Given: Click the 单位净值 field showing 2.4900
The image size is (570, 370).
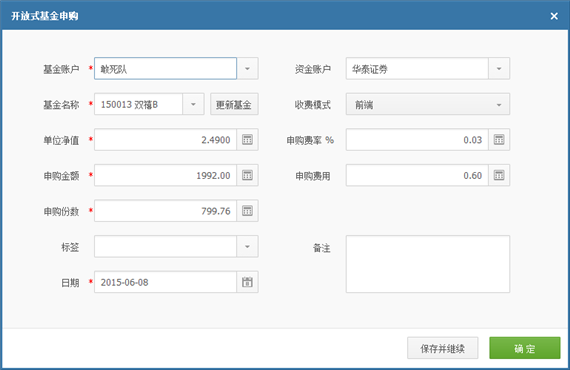Looking at the screenshot, I should coord(165,140).
